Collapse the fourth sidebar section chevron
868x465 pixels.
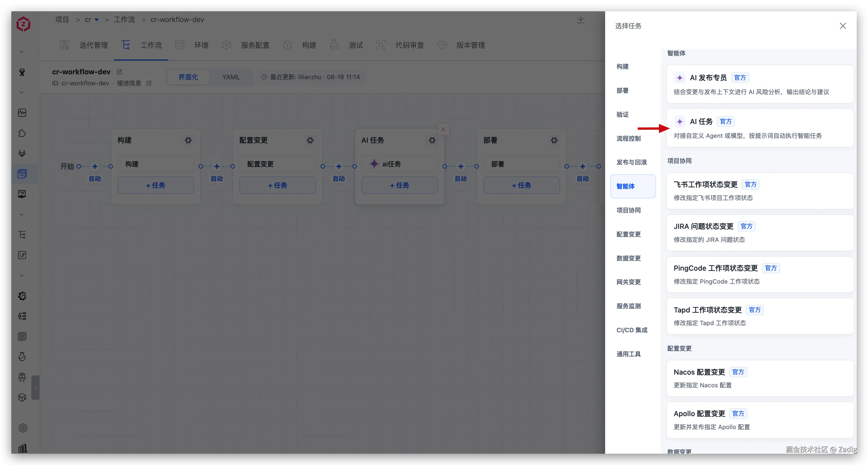click(x=21, y=275)
